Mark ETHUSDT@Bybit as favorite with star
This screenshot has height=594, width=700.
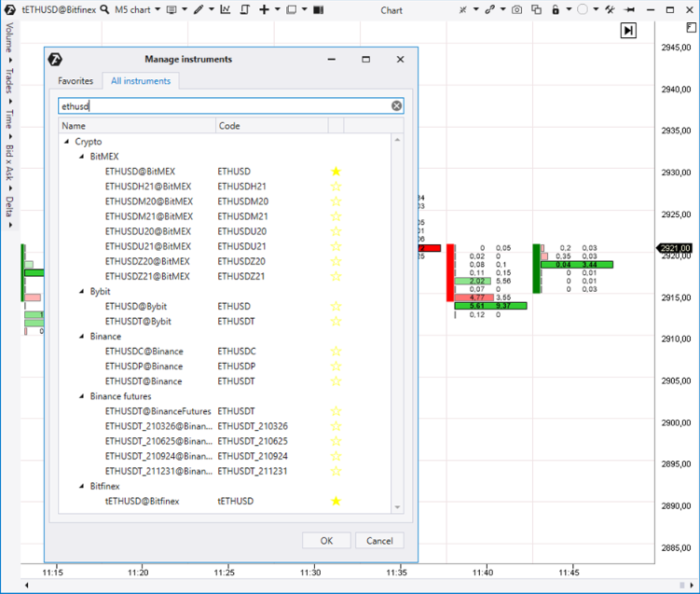point(336,321)
